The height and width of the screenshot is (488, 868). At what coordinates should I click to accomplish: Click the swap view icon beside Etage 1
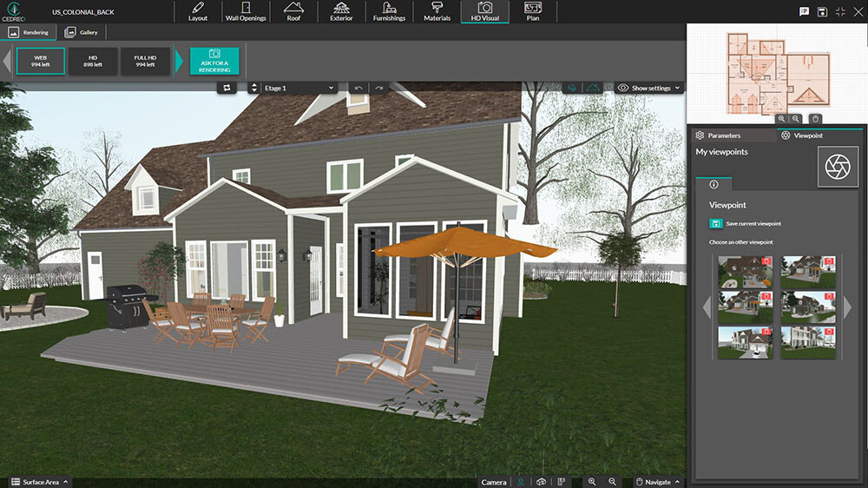point(227,88)
